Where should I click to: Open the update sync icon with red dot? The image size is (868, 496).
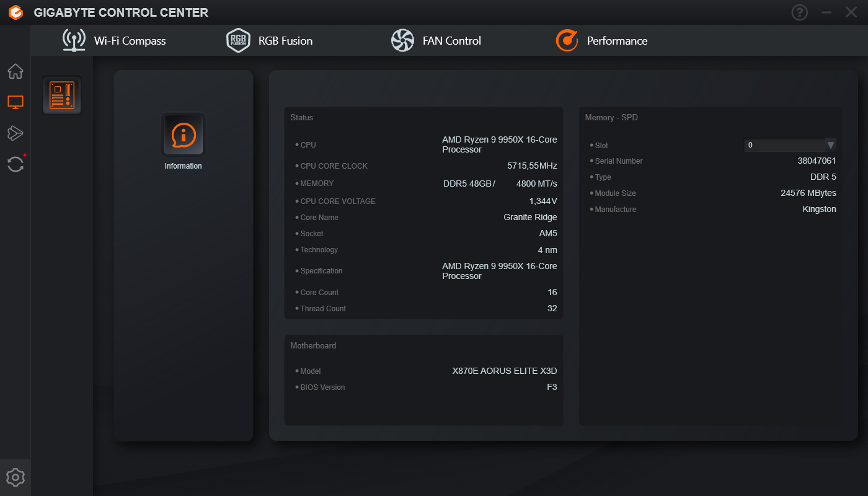pos(15,164)
